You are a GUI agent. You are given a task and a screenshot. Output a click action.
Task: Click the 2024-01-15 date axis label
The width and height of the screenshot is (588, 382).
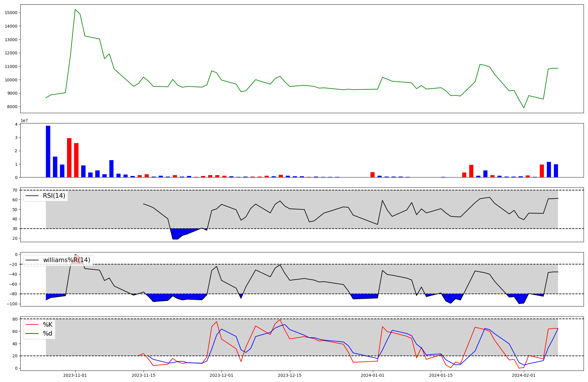pos(441,375)
